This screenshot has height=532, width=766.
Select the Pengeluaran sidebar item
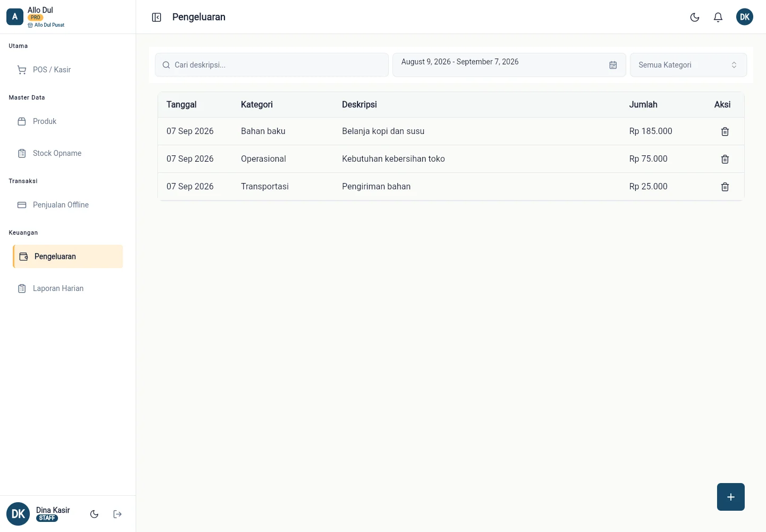click(68, 256)
